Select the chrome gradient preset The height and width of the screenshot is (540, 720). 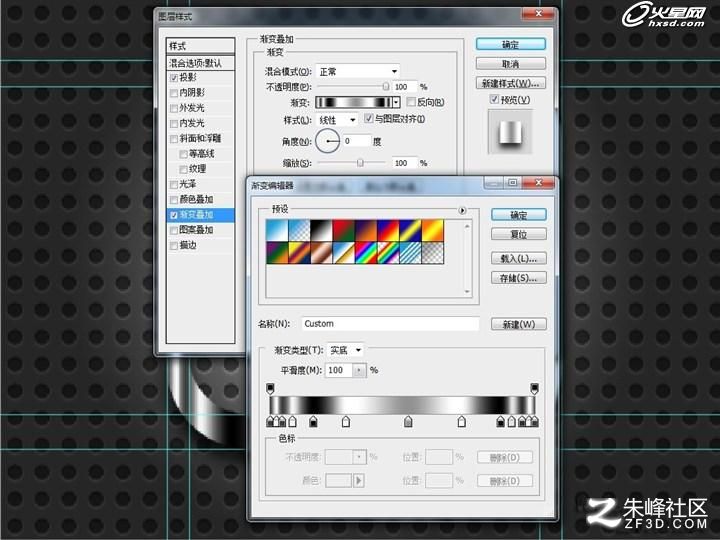(344, 253)
